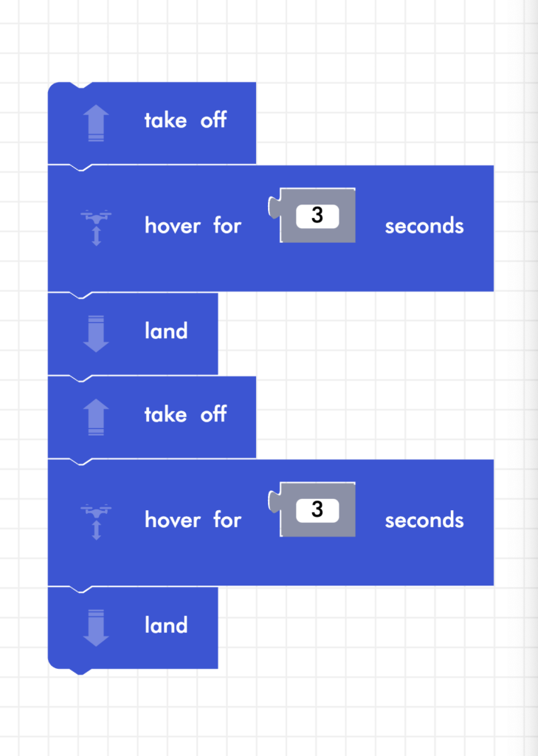The image size is (538, 756).
Task: Click the down-arrow icon on the last land block
Action: pos(97,628)
